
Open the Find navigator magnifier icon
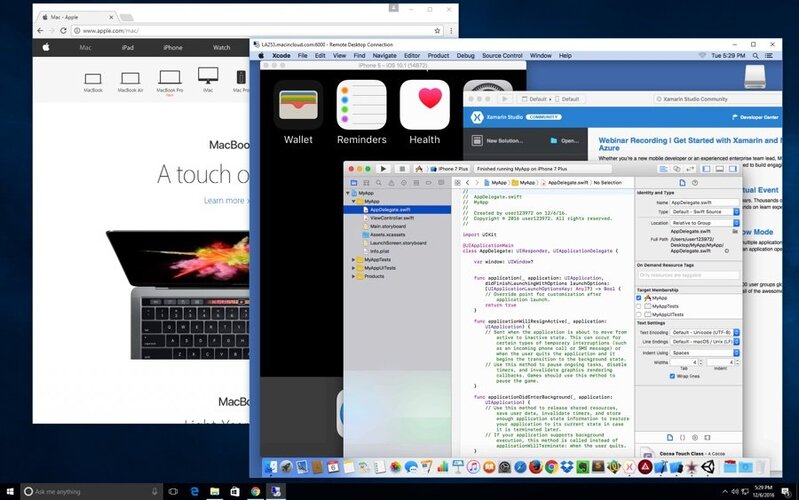coord(379,182)
